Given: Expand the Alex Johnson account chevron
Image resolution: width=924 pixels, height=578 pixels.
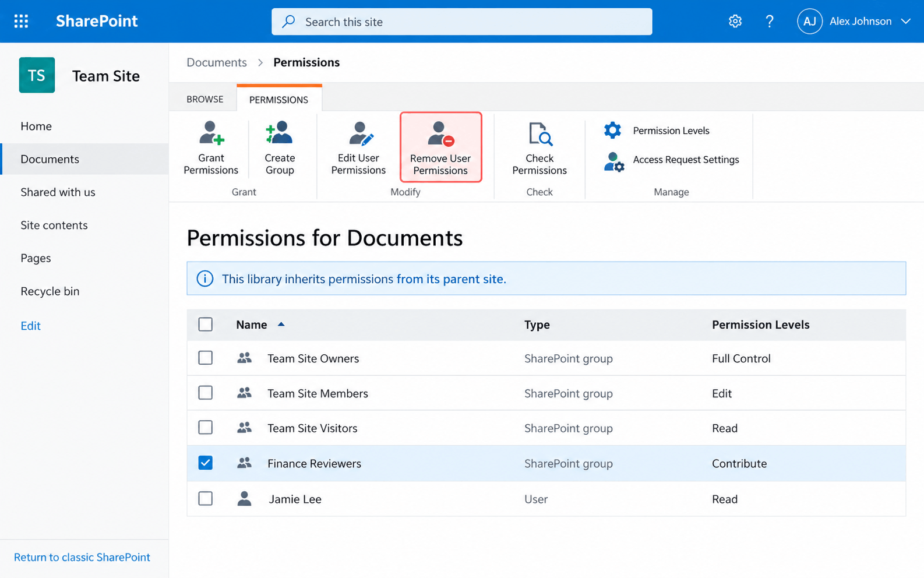Looking at the screenshot, I should coord(906,22).
